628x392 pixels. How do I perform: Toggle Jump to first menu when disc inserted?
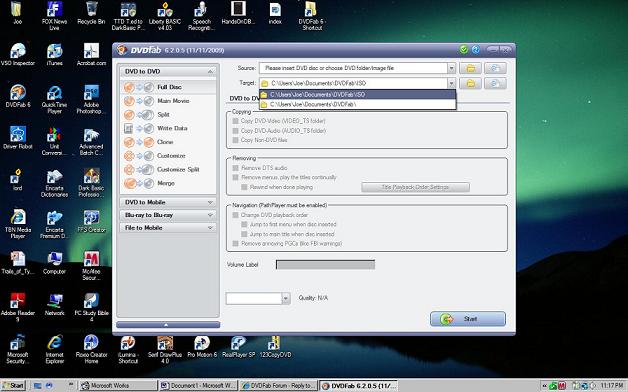tap(244, 225)
